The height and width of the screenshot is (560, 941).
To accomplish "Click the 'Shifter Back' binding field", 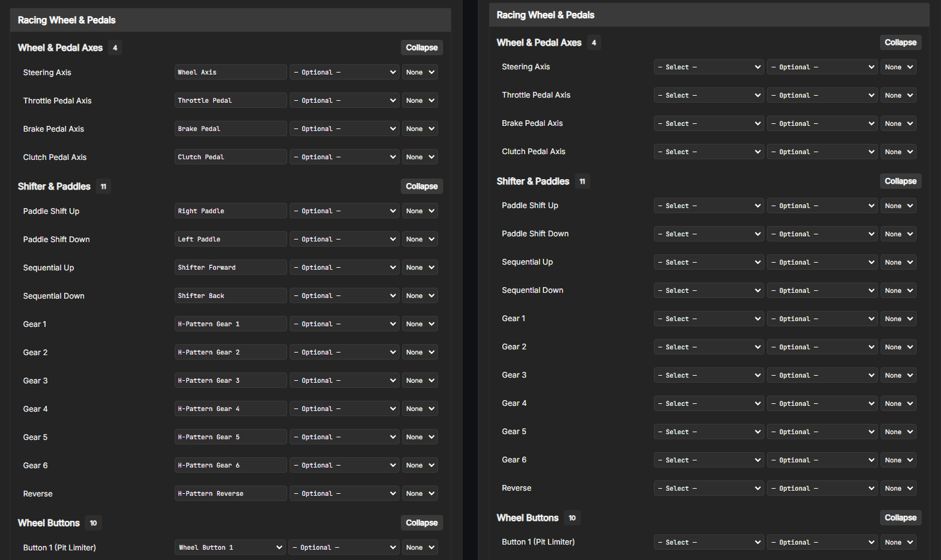I will (x=231, y=295).
